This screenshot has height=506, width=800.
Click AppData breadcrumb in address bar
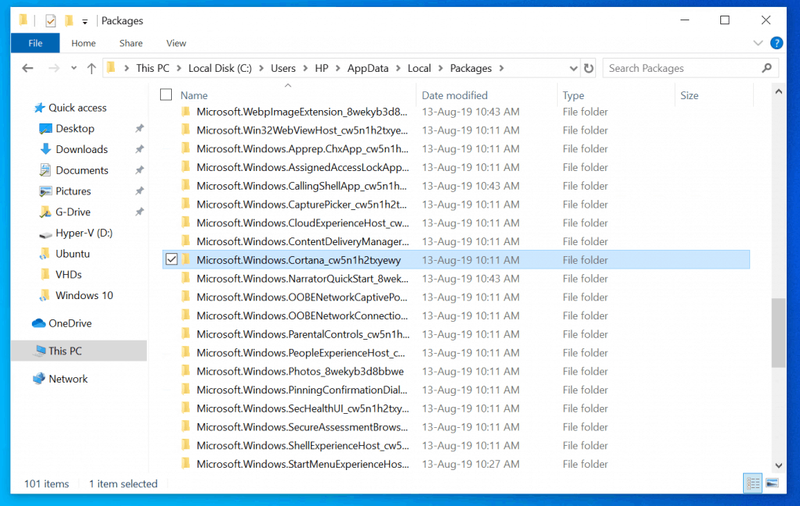[367, 68]
